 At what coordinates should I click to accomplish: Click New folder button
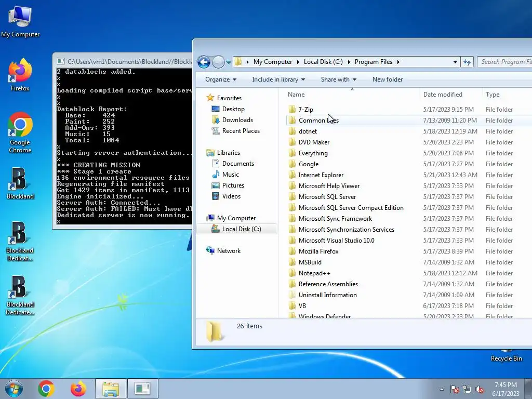388,79
